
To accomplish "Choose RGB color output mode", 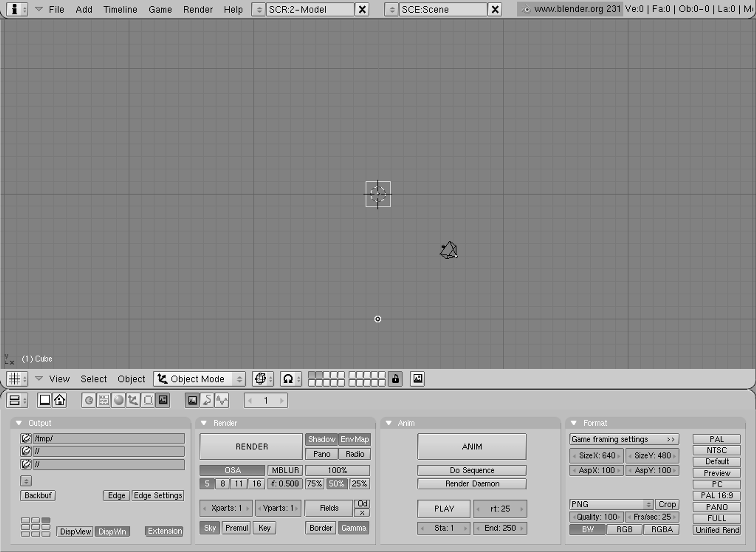I will coord(624,530).
